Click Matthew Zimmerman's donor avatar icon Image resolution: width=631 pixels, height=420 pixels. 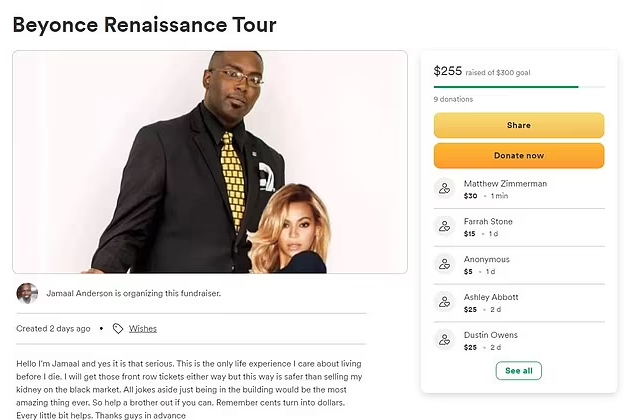click(445, 189)
